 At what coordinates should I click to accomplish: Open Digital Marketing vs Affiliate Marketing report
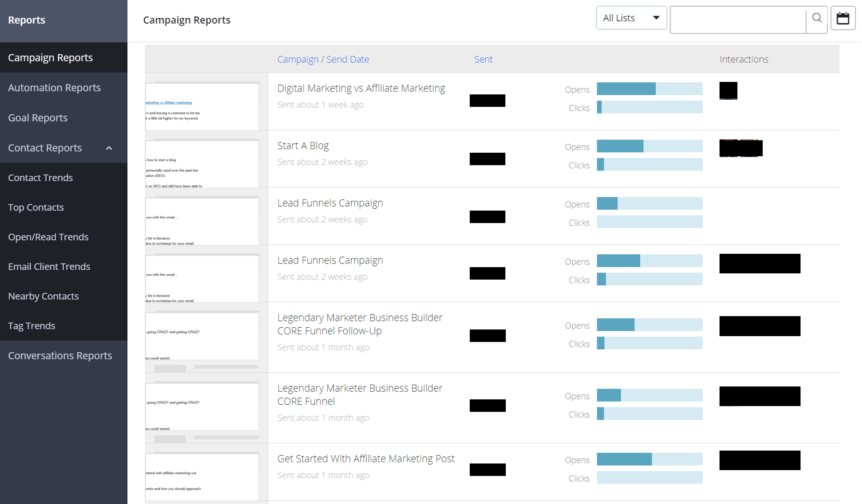pos(361,88)
